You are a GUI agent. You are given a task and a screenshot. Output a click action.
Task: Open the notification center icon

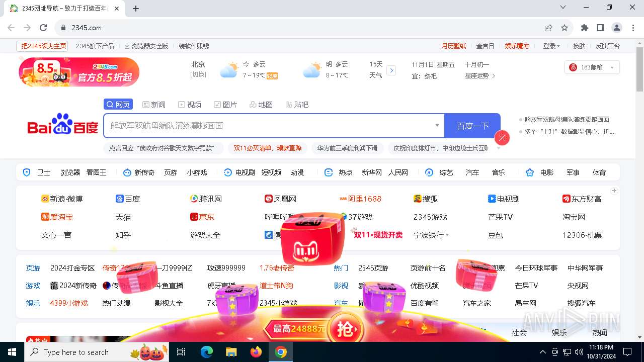(627, 352)
